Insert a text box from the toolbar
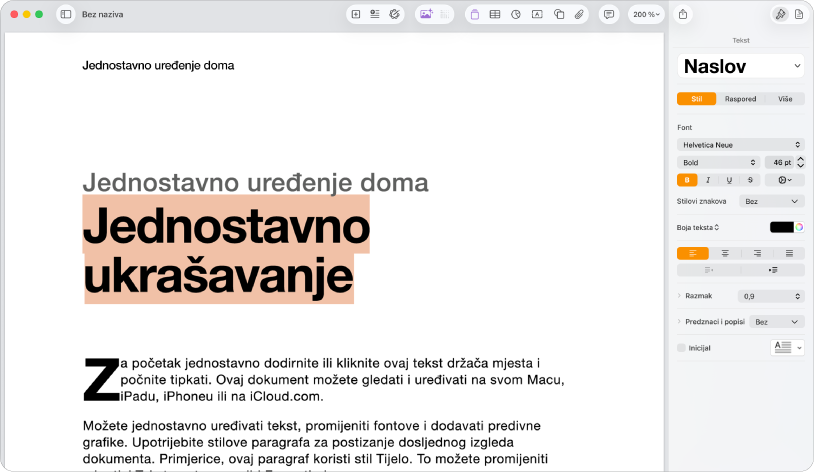This screenshot has width=814, height=473. point(537,15)
